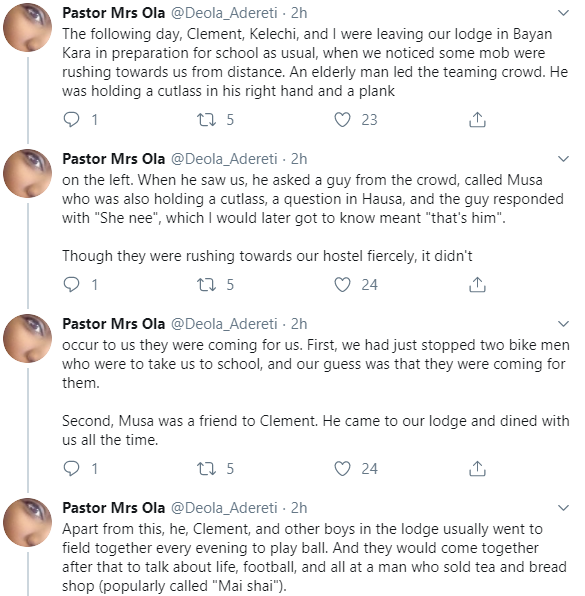Open @Deola_Adereti handle on the first tweet
This screenshot has width=585, height=596.
pyautogui.click(x=224, y=13)
